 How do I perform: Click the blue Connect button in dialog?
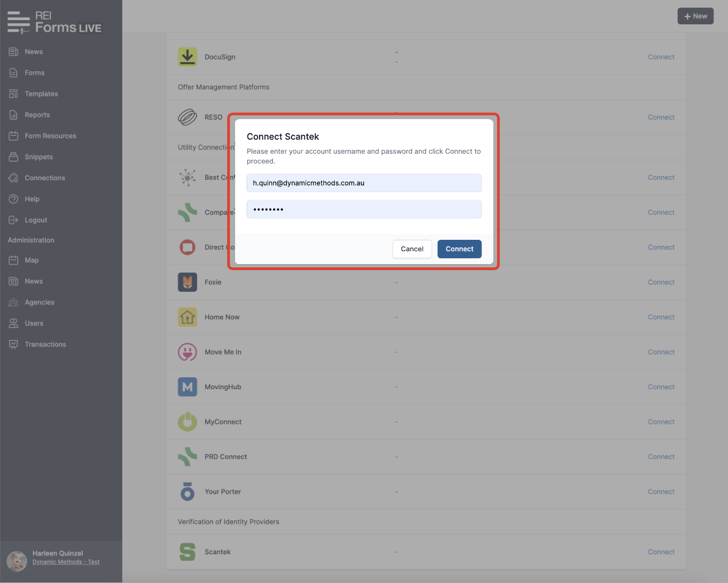(460, 249)
